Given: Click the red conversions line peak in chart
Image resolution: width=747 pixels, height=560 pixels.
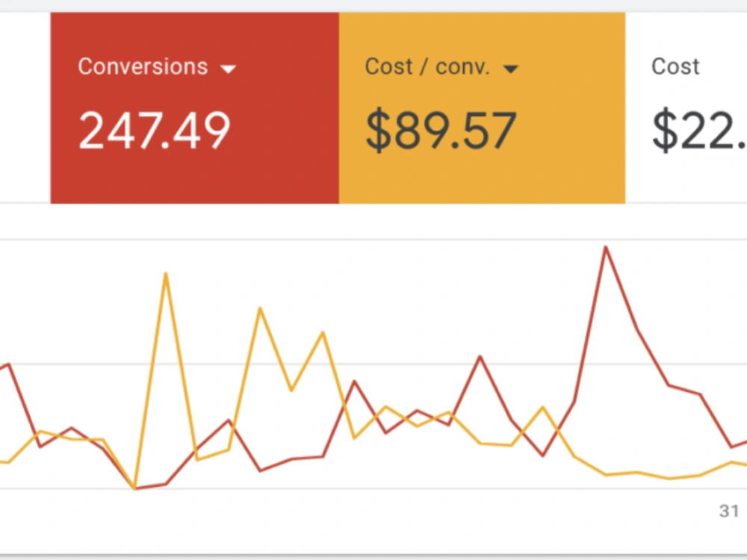Looking at the screenshot, I should 606,247.
